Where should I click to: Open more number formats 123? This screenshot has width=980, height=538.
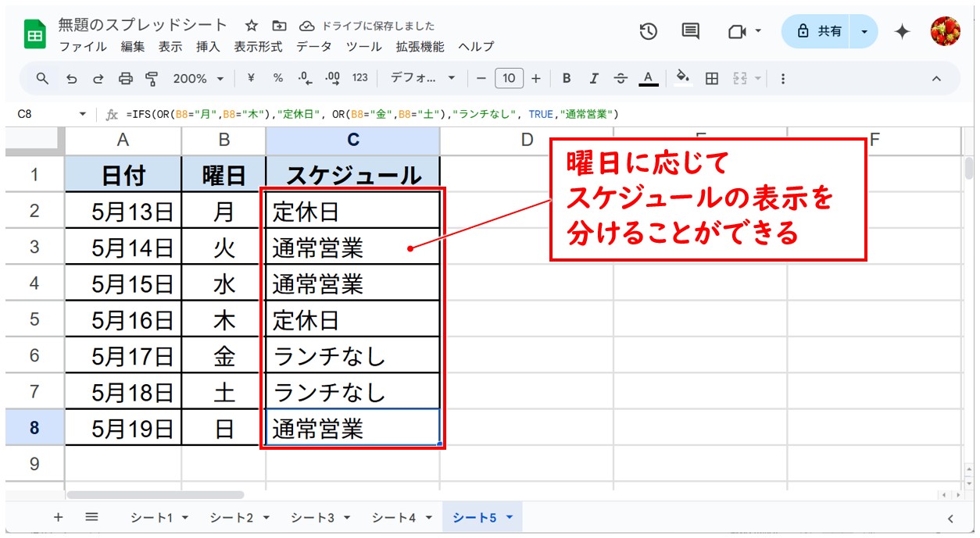tap(359, 78)
